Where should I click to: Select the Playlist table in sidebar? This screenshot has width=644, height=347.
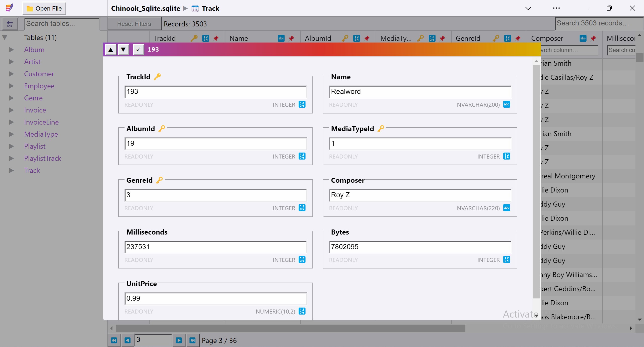pos(35,146)
